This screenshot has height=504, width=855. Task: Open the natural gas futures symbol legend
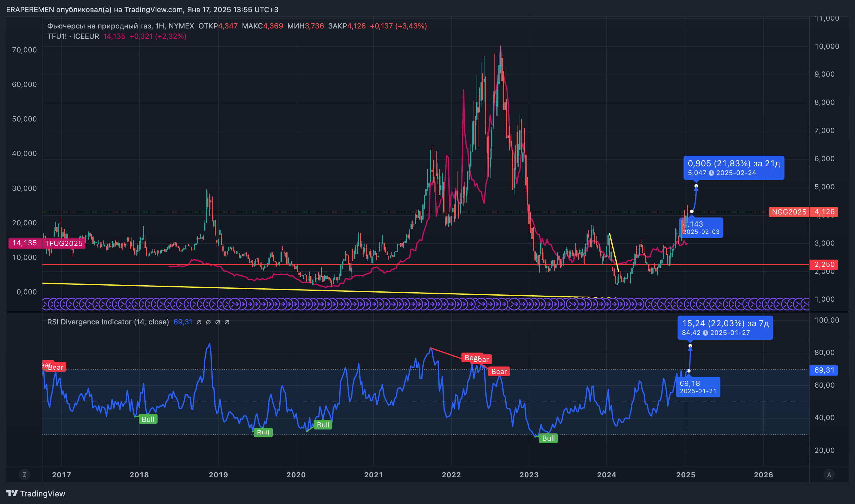(121, 26)
